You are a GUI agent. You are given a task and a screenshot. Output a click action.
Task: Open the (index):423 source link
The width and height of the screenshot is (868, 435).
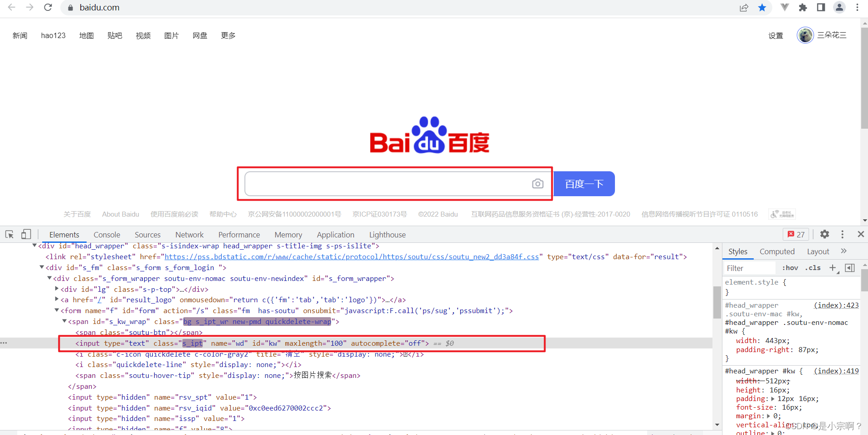(x=836, y=305)
